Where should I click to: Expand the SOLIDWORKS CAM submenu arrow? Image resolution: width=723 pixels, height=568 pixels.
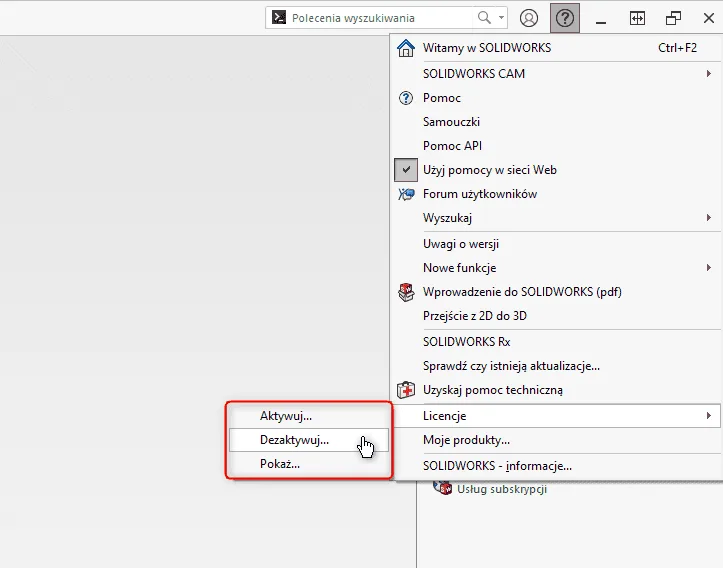(x=709, y=74)
